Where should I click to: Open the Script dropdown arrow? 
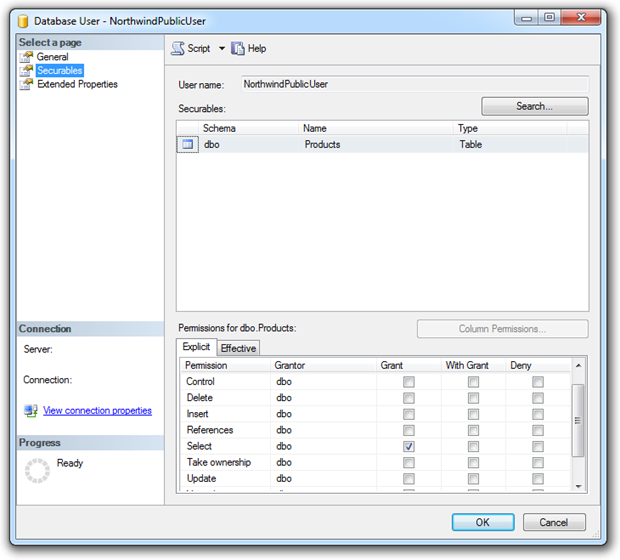[x=222, y=49]
